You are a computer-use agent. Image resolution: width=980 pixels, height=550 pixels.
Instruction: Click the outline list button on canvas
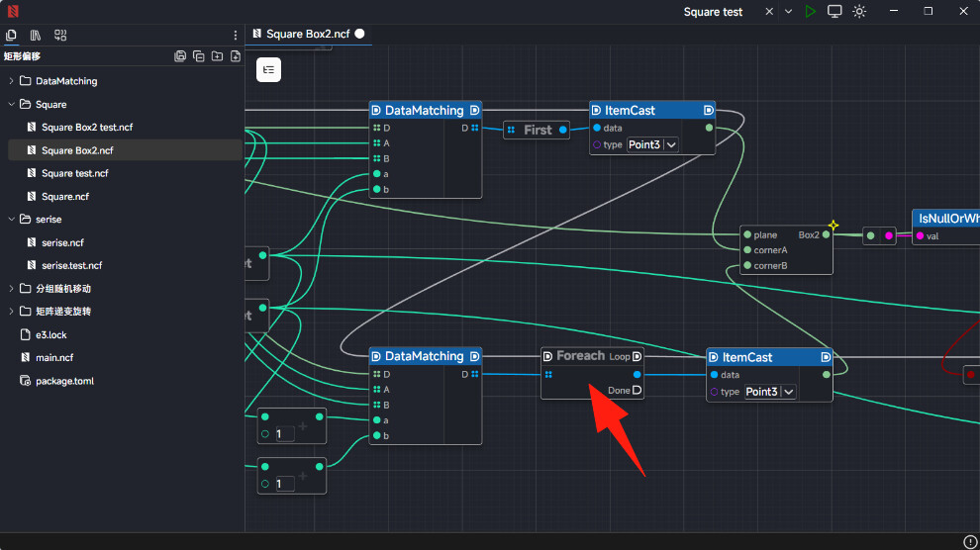pos(269,69)
